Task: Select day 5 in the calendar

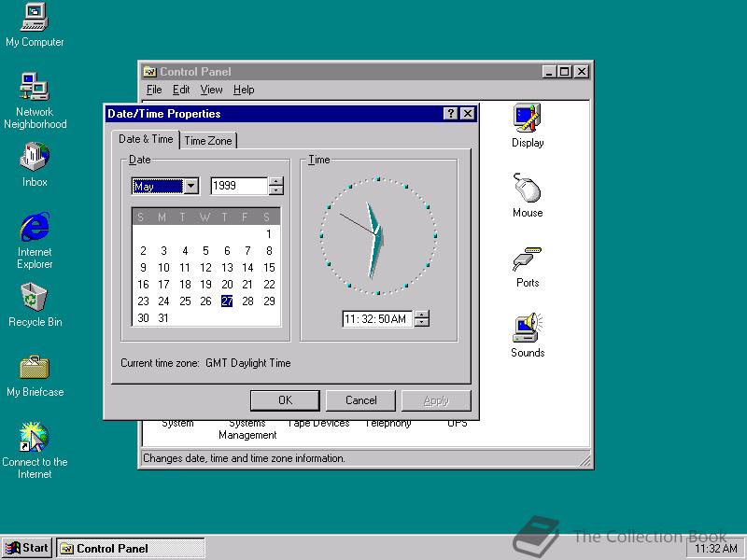Action: click(205, 250)
